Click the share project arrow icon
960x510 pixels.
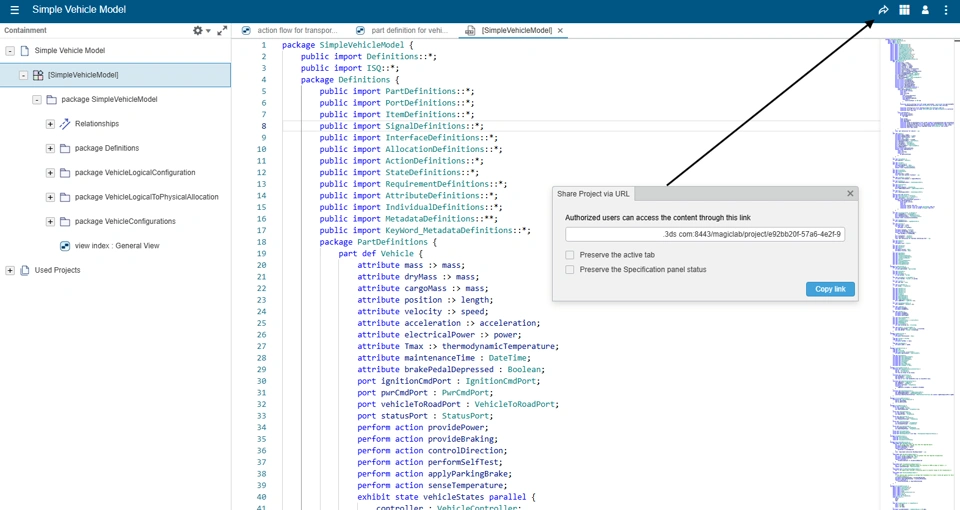[883, 10]
